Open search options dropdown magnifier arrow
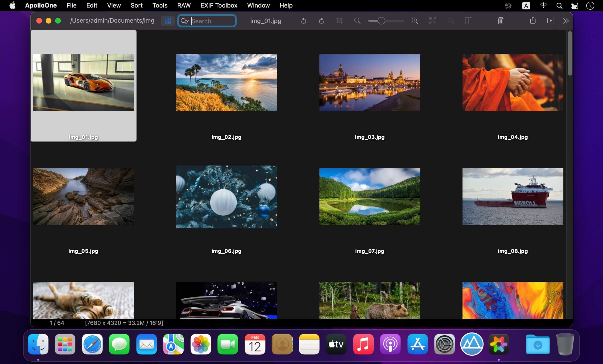603x364 pixels. click(185, 21)
